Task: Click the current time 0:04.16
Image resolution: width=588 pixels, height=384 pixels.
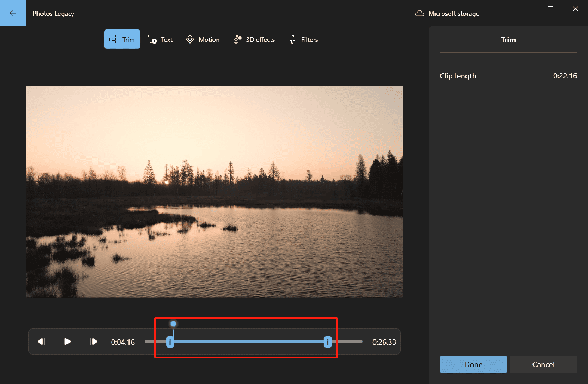Action: click(x=122, y=342)
